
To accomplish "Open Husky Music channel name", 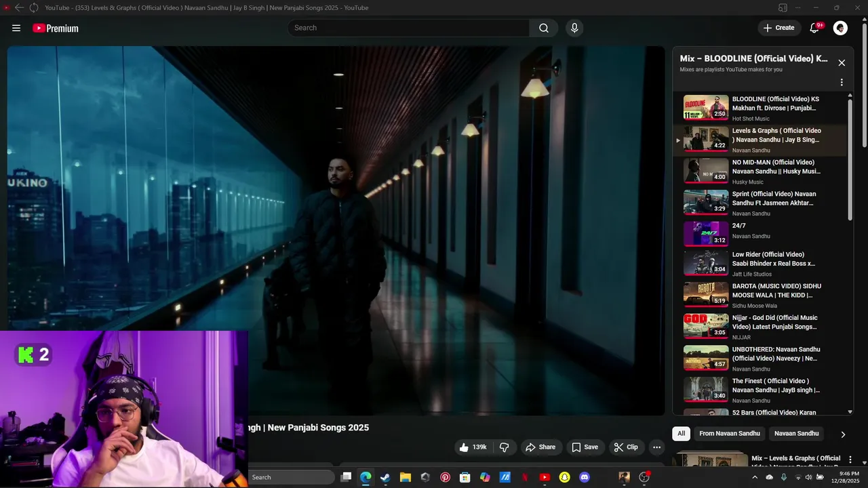I will (747, 182).
